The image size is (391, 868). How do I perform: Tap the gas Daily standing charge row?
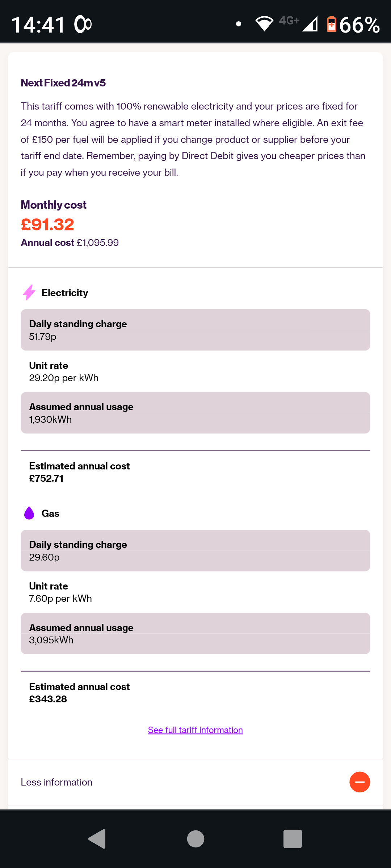pyautogui.click(x=195, y=550)
